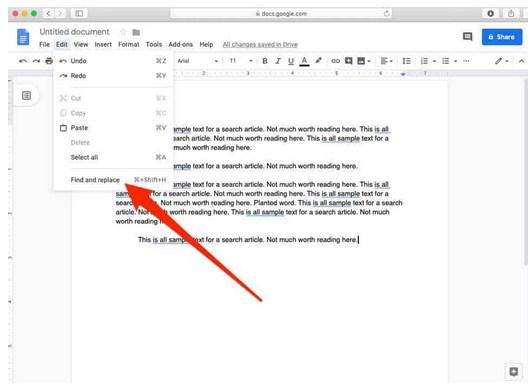Close the open Edit menu
528x389 pixels.
[62, 44]
